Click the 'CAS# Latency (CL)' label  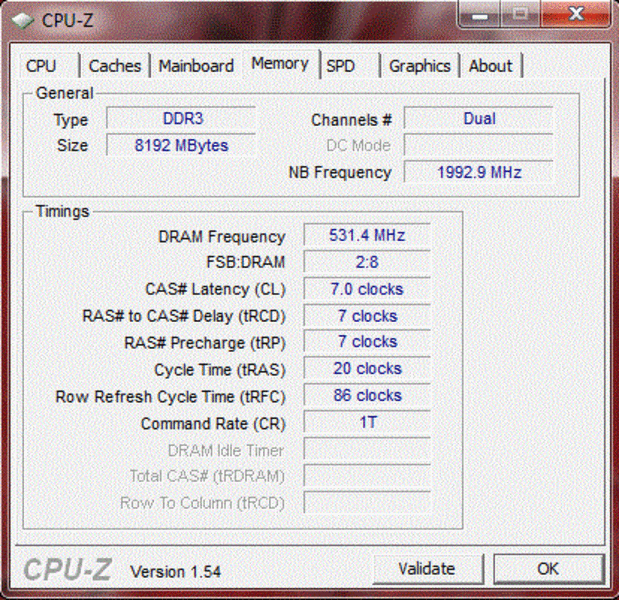pos(215,289)
